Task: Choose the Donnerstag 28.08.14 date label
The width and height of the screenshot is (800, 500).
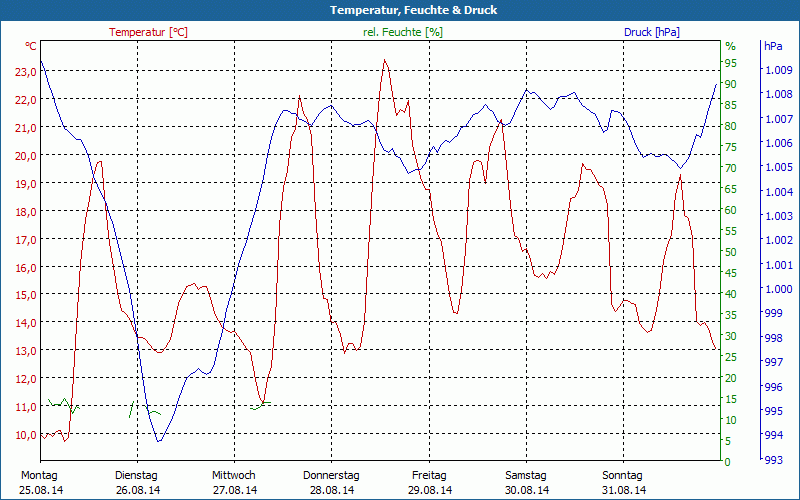Action: point(331,482)
